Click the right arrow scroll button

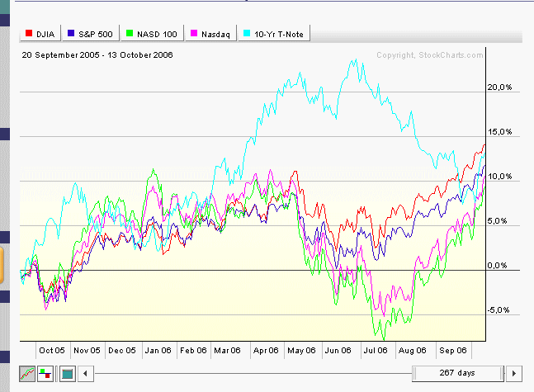click(x=514, y=374)
